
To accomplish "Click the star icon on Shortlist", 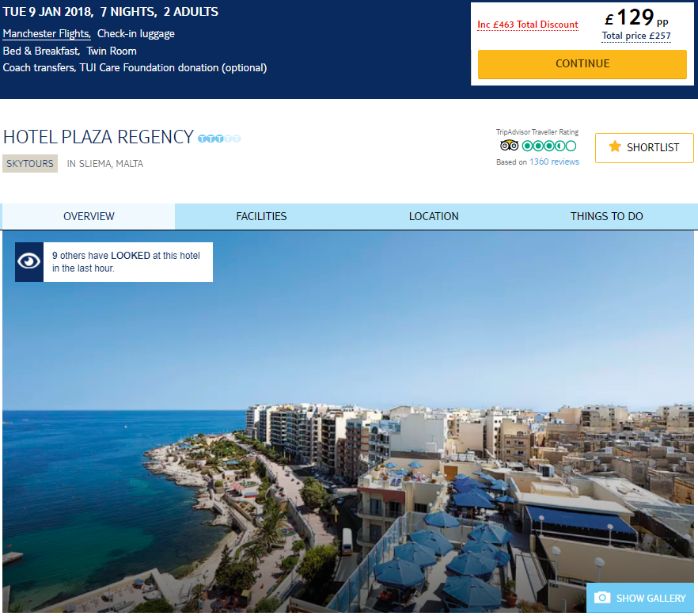I will (615, 146).
